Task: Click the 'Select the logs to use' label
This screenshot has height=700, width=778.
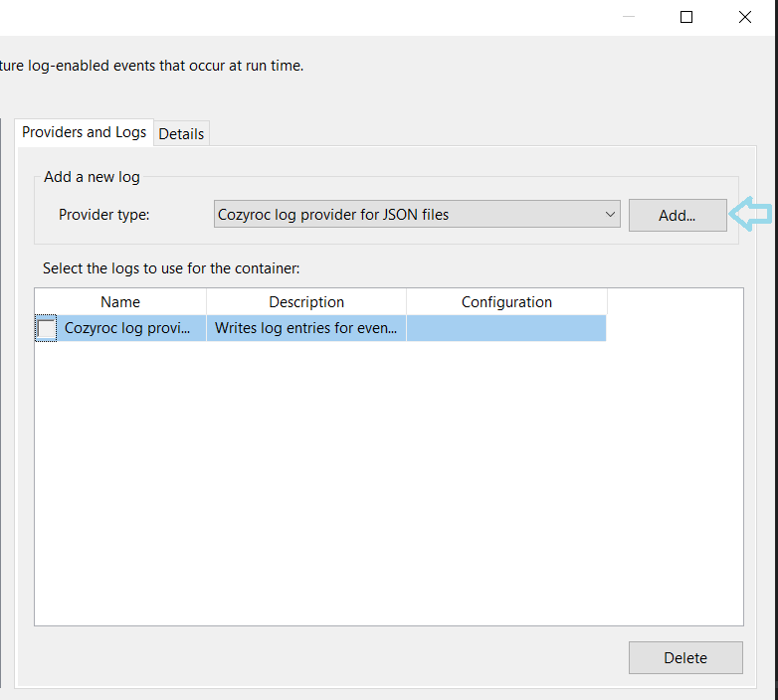Action: click(x=170, y=268)
